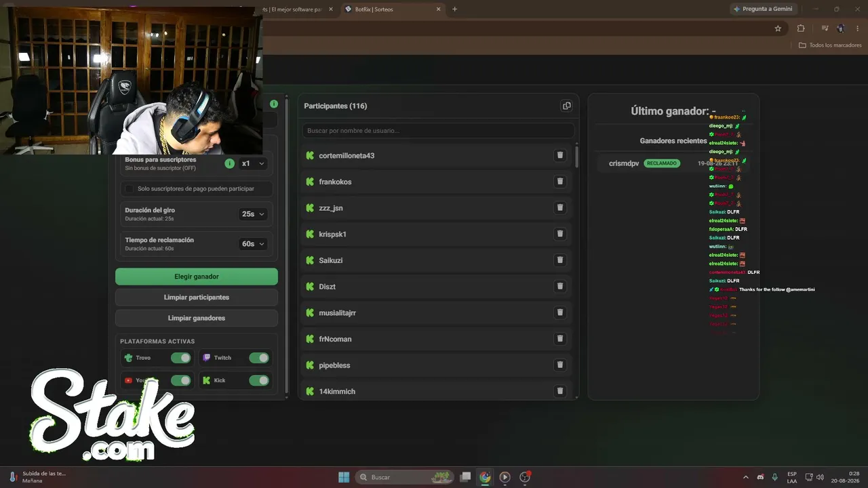Select participant name frankokos
Viewport: 868px width, 488px height.
335,182
